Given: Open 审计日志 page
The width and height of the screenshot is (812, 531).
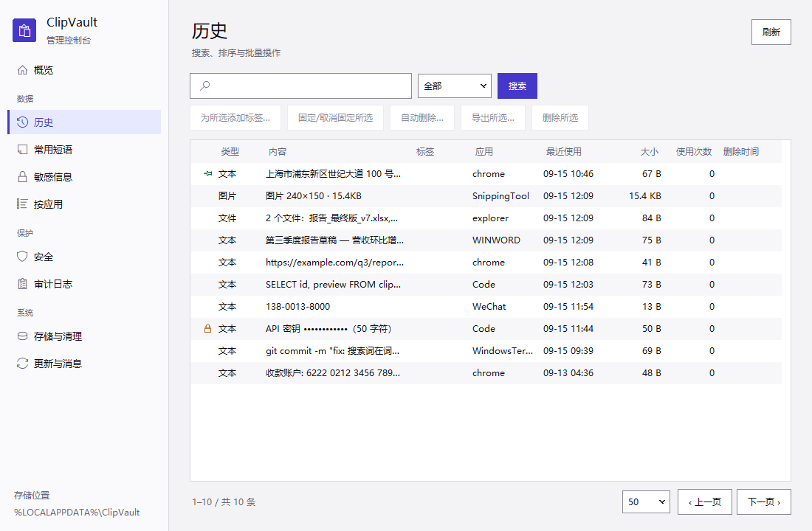Looking at the screenshot, I should [84, 284].
